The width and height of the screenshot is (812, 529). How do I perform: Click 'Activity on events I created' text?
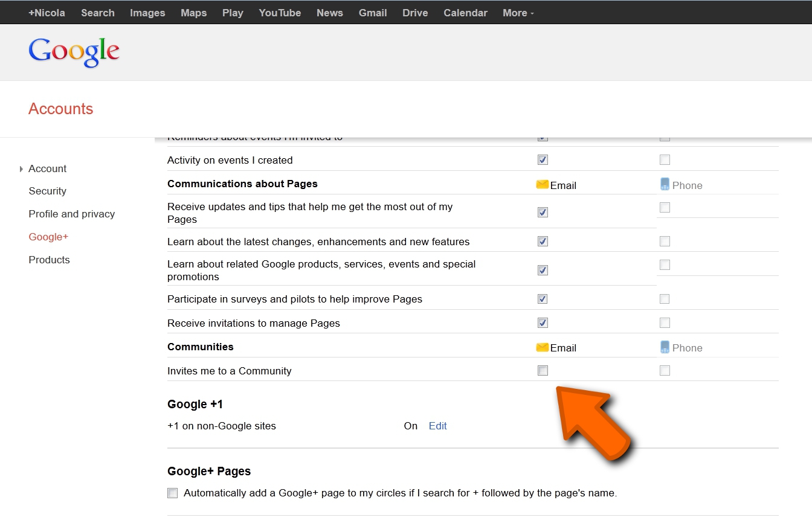230,160
